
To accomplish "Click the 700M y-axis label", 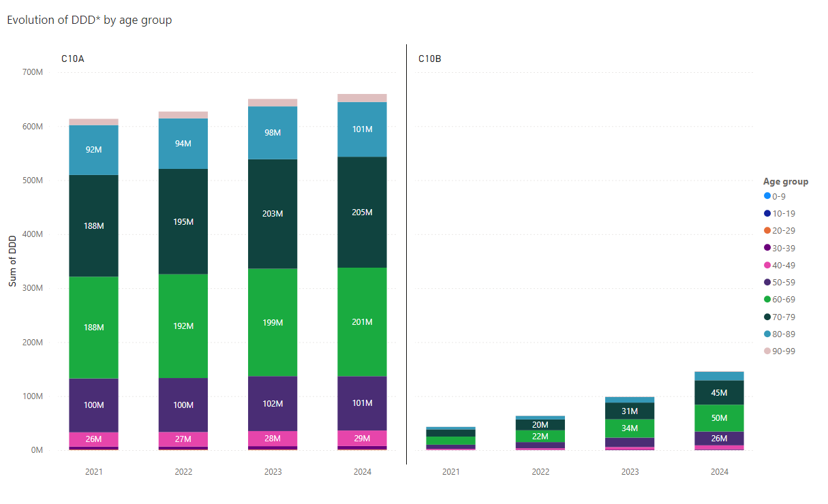I will coord(33,72).
